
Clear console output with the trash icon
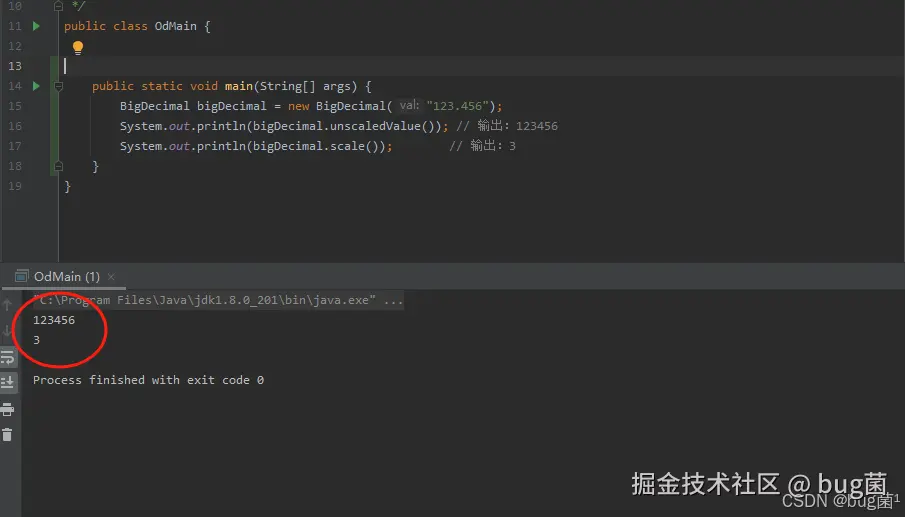tap(8, 434)
